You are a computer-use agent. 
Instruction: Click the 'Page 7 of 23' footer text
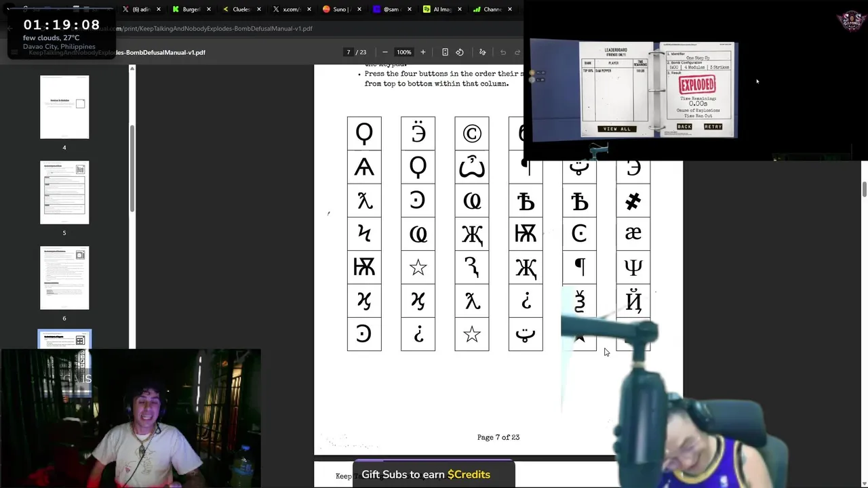pos(498,437)
